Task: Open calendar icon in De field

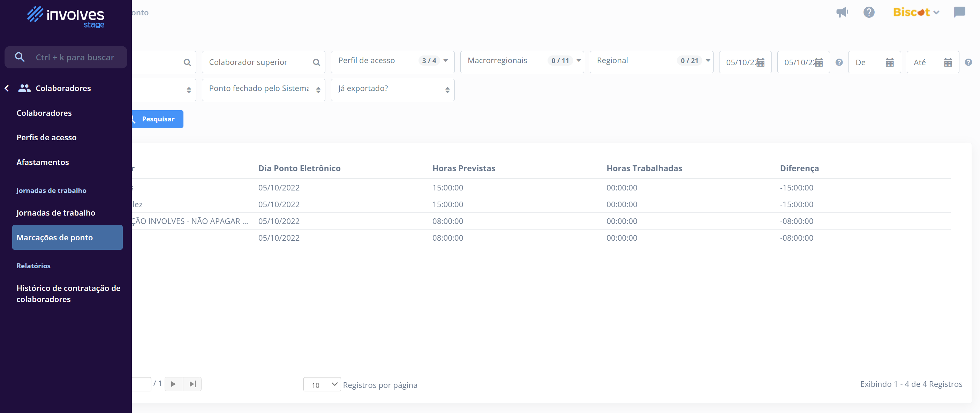Action: (889, 62)
